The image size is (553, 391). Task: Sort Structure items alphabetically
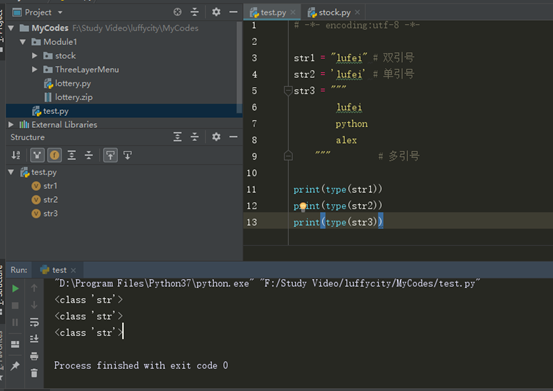(x=16, y=155)
